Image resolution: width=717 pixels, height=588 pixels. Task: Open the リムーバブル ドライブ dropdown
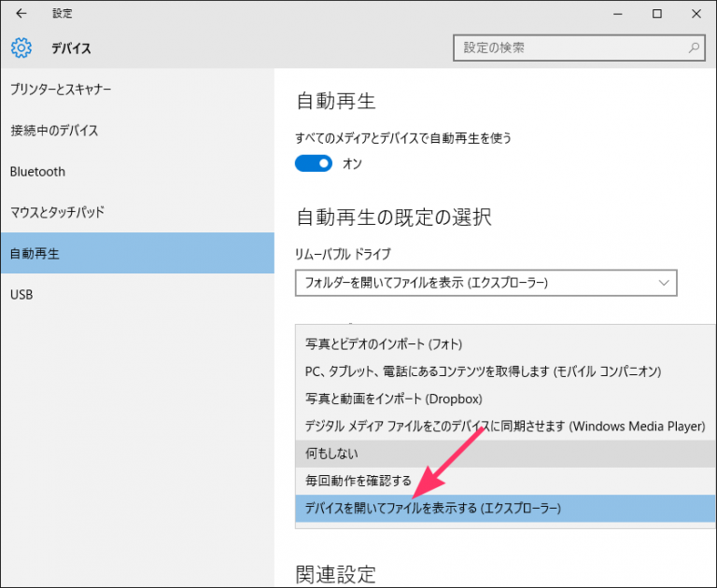tap(485, 282)
